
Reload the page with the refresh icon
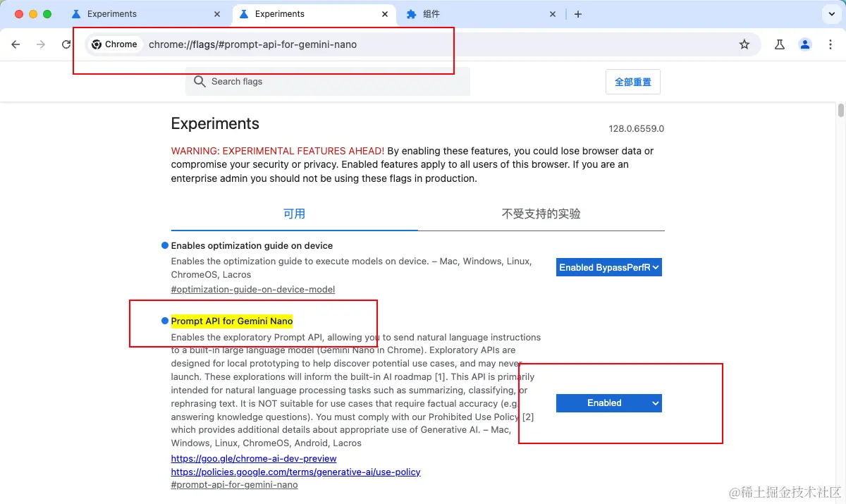[66, 44]
